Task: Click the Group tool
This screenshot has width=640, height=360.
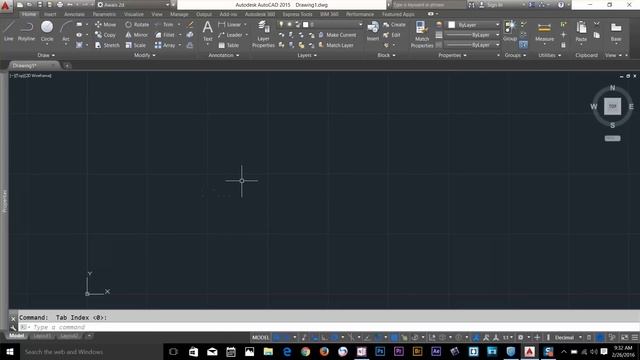Action: 510,31
